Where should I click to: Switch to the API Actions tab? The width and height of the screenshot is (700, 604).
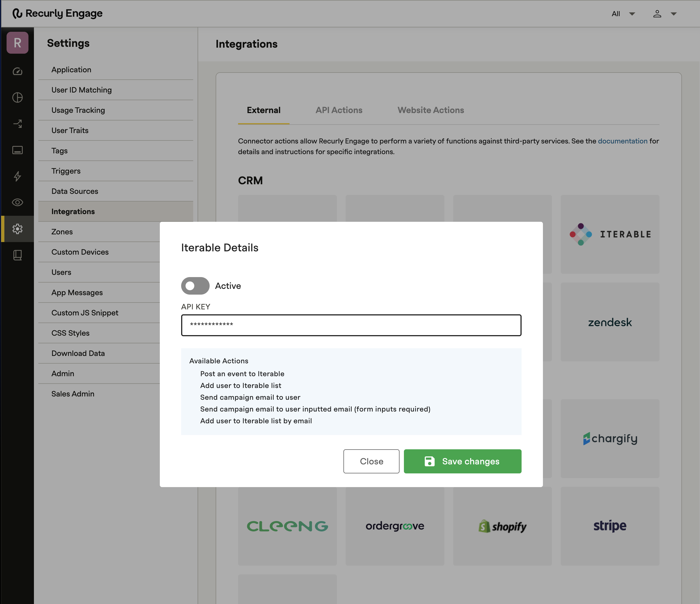tap(339, 110)
